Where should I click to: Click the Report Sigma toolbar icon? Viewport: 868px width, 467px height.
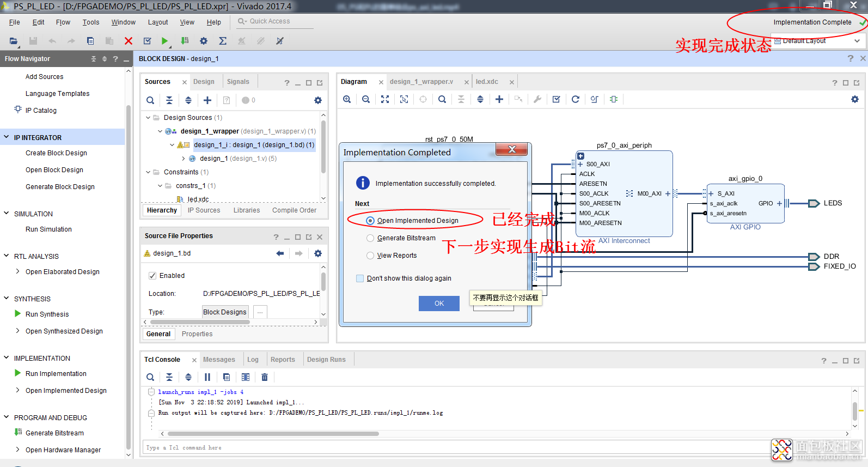[x=223, y=41]
